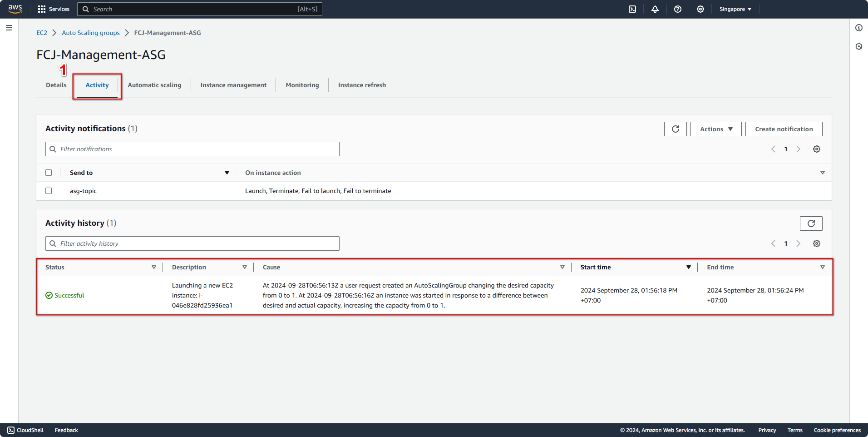Open the help question mark menu
The image size is (868, 437).
pyautogui.click(x=678, y=9)
